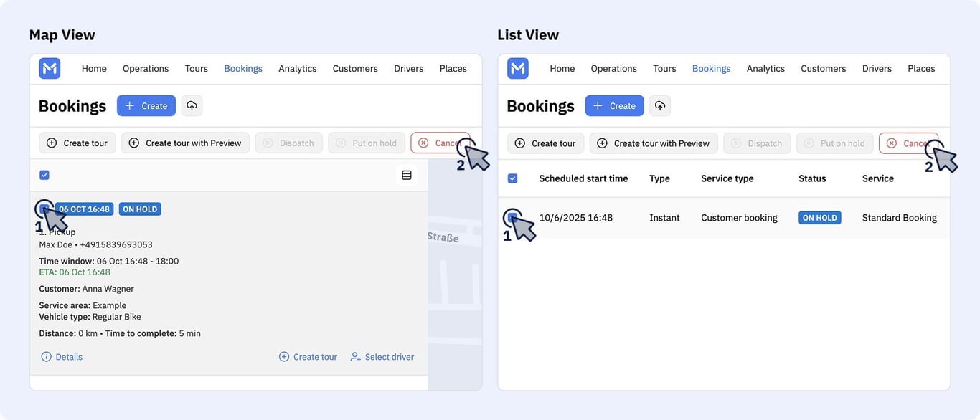Click the red Cancel button in Map View
Screen dimensions: 980x420
pos(440,143)
